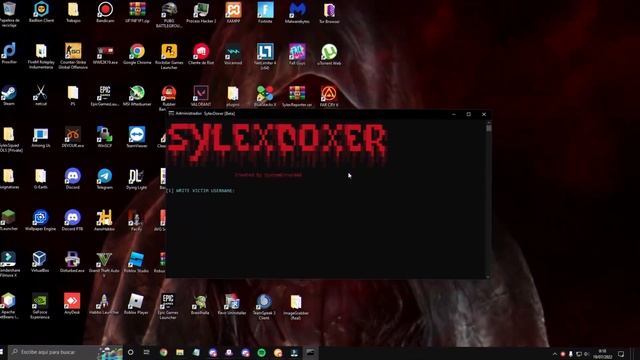The height and width of the screenshot is (360, 640).
Task: Open File Explorer from the taskbar
Action: click(180, 352)
